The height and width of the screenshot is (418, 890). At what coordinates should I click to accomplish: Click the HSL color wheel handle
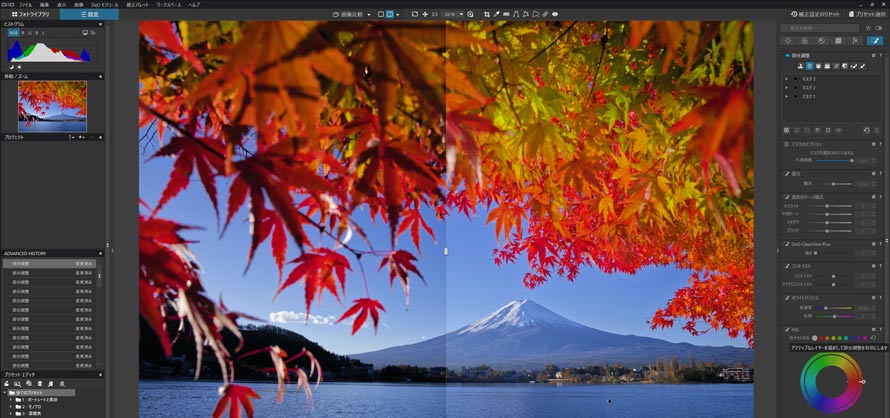tap(863, 382)
